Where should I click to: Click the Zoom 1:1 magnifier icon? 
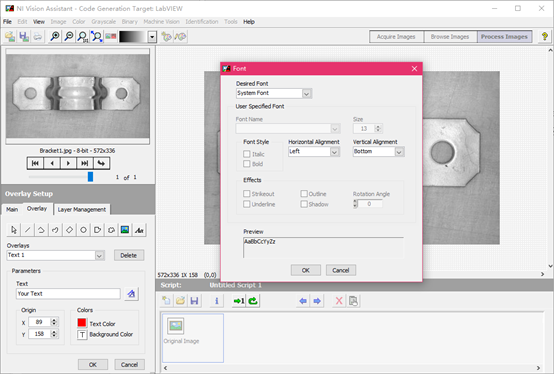(83, 36)
